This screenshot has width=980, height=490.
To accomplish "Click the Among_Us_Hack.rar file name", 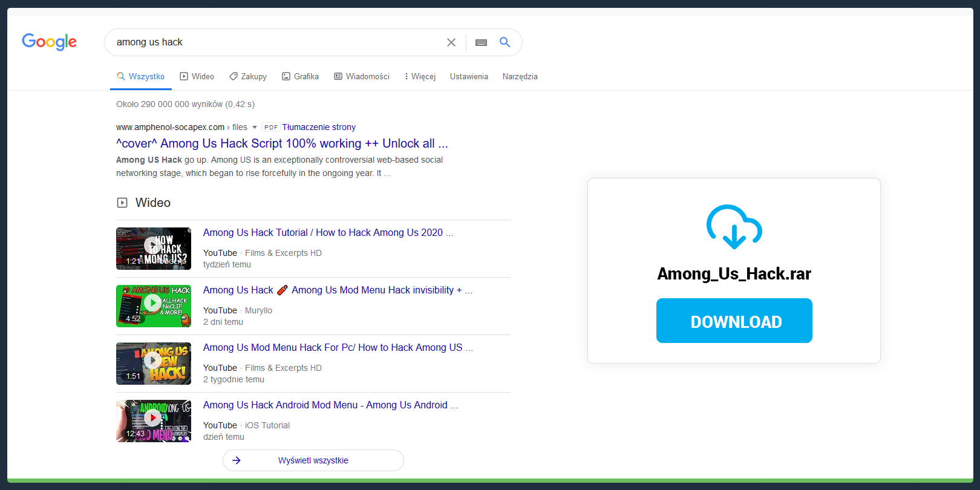I will click(x=734, y=274).
